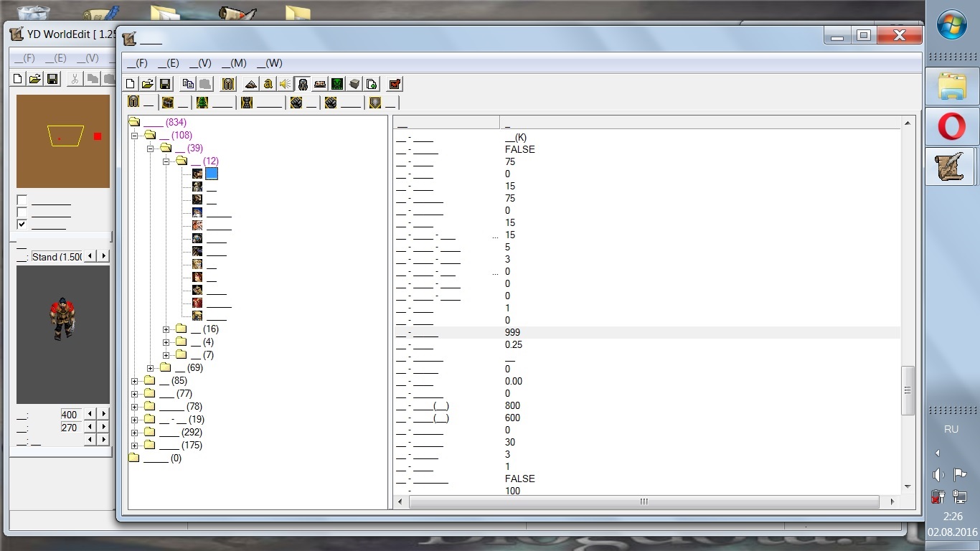980x551 pixels.
Task: Expand the (16) folder in the tree
Action: pos(166,329)
